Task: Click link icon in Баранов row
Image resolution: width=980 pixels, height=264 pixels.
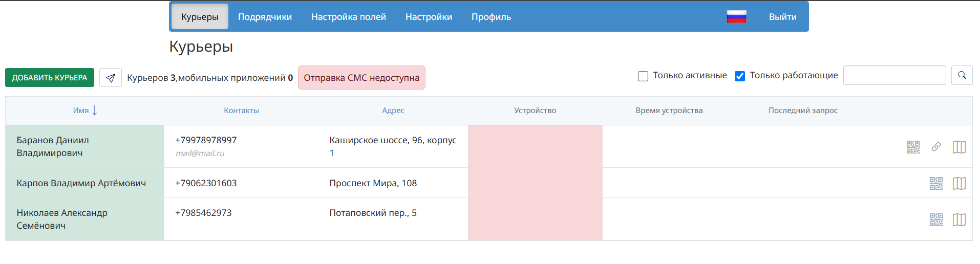Action: [x=936, y=147]
